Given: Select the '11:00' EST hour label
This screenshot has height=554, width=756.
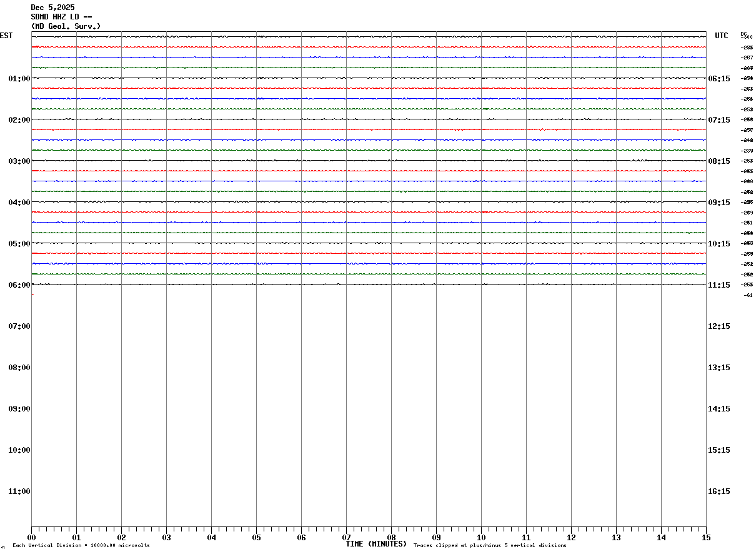Looking at the screenshot, I should click(x=19, y=491).
